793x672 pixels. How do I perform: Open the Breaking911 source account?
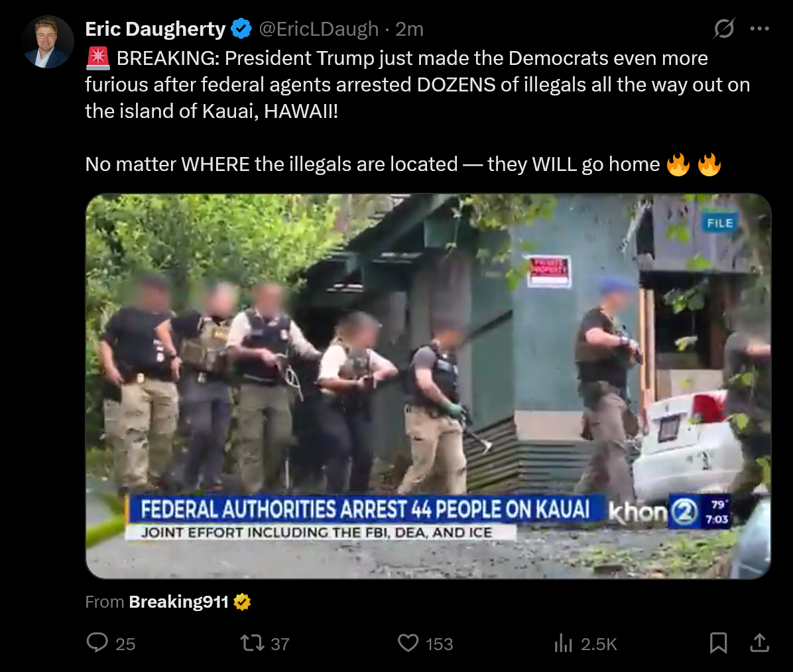coord(178,602)
